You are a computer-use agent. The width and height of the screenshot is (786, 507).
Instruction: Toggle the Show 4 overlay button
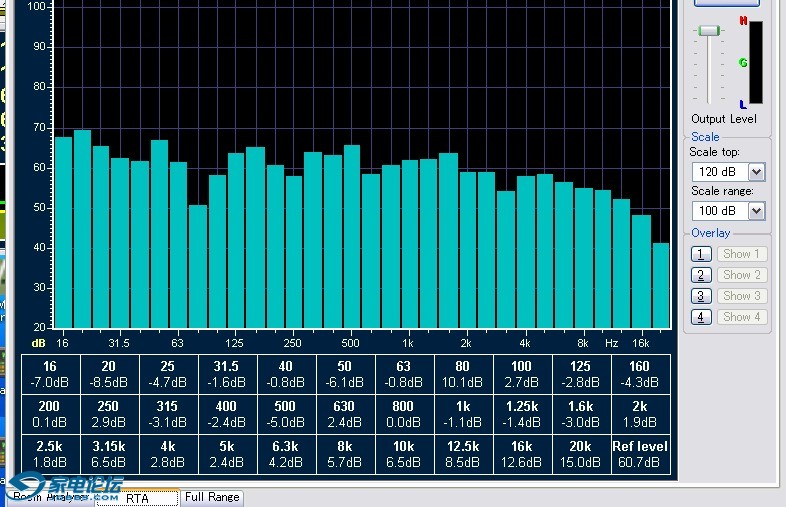coord(742,317)
